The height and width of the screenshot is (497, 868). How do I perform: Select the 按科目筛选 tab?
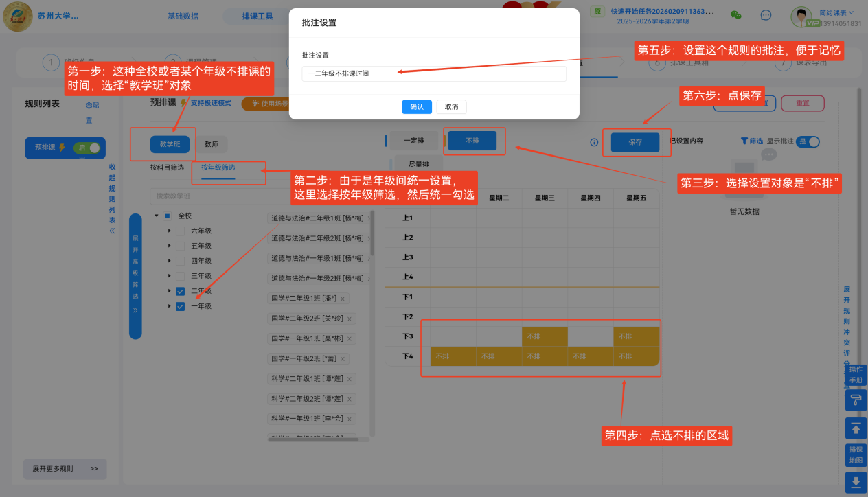click(167, 167)
